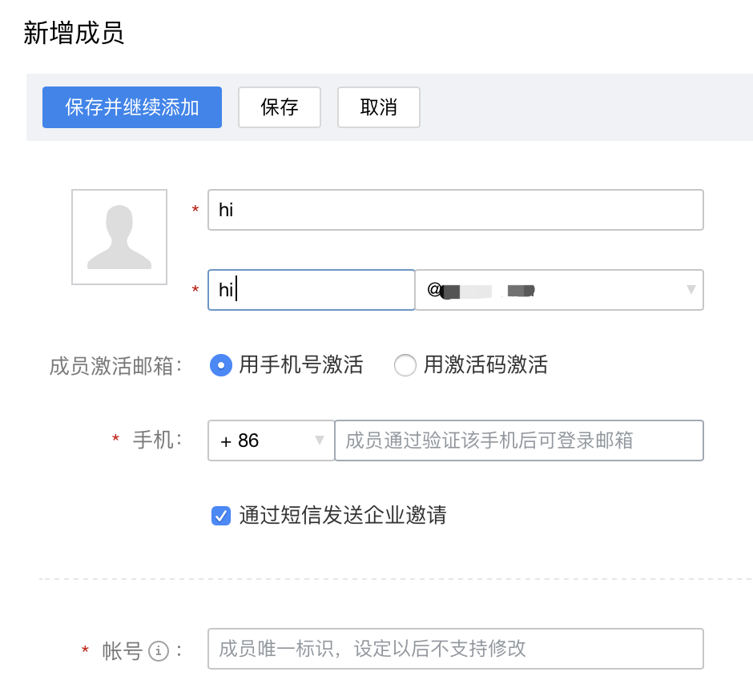Viewport: 753px width, 700px height.
Task: Click 保存并继续添加 button
Action: click(131, 107)
